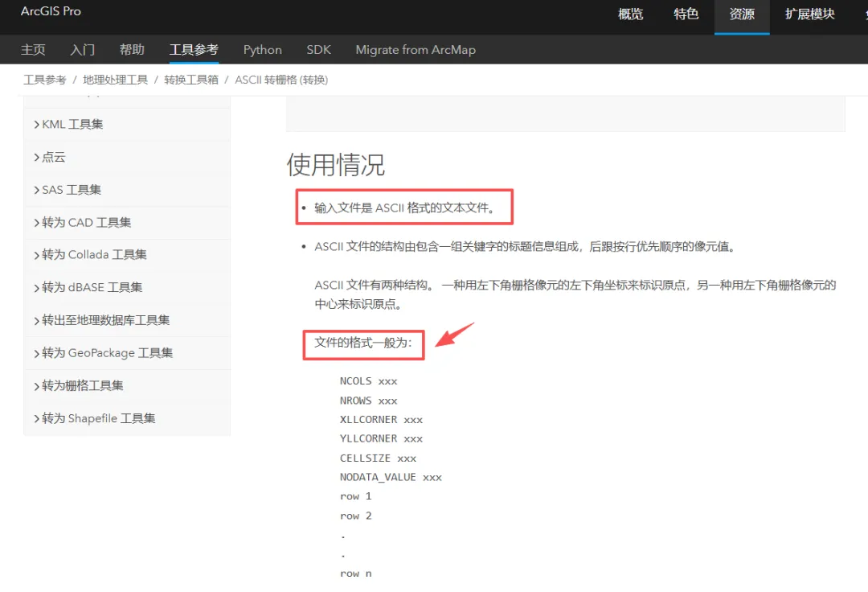
Task: Open 帮助 in the secondary menu
Action: pos(132,50)
